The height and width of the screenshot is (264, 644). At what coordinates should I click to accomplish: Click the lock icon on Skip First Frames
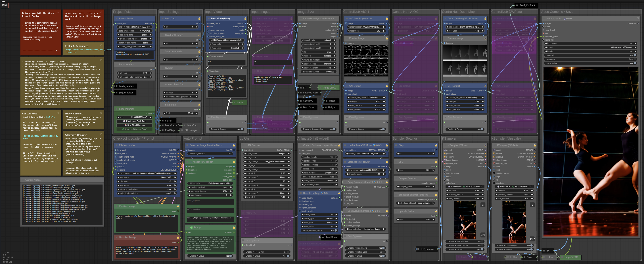point(199,35)
